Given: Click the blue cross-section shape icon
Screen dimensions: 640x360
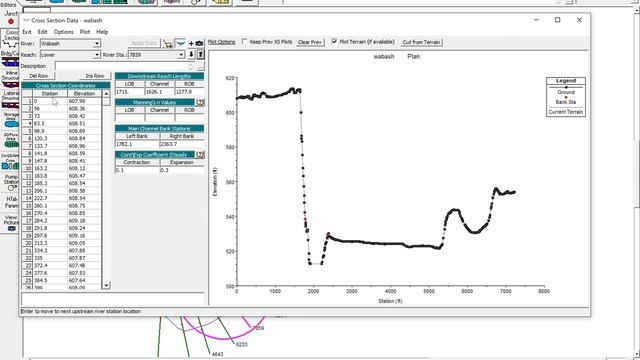Looking at the screenshot, I should (x=180, y=43).
